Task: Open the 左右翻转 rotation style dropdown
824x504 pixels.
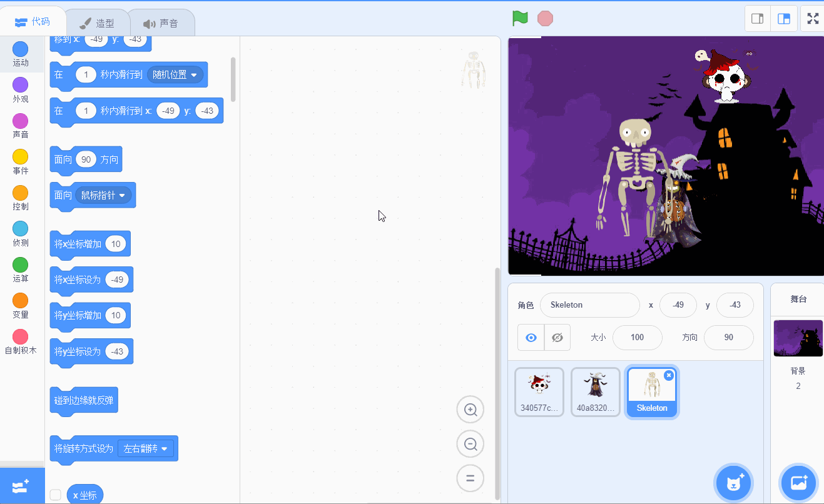Action: point(146,448)
